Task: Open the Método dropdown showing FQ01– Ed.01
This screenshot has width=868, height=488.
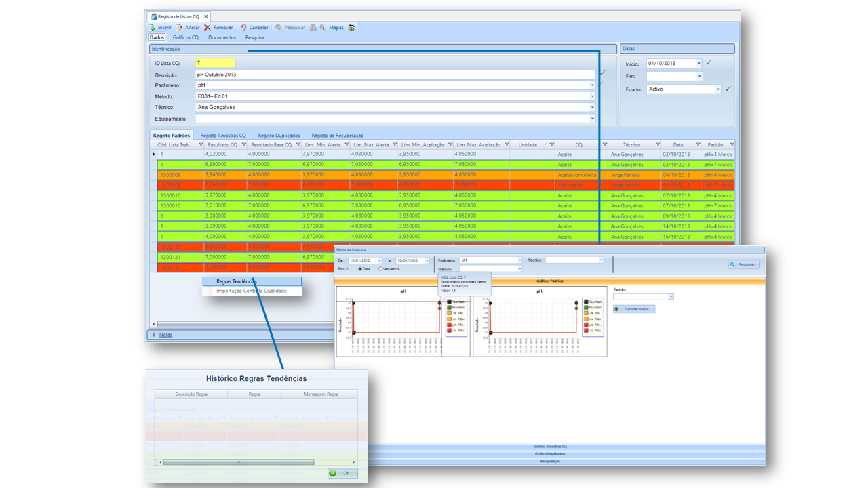Action: point(593,96)
